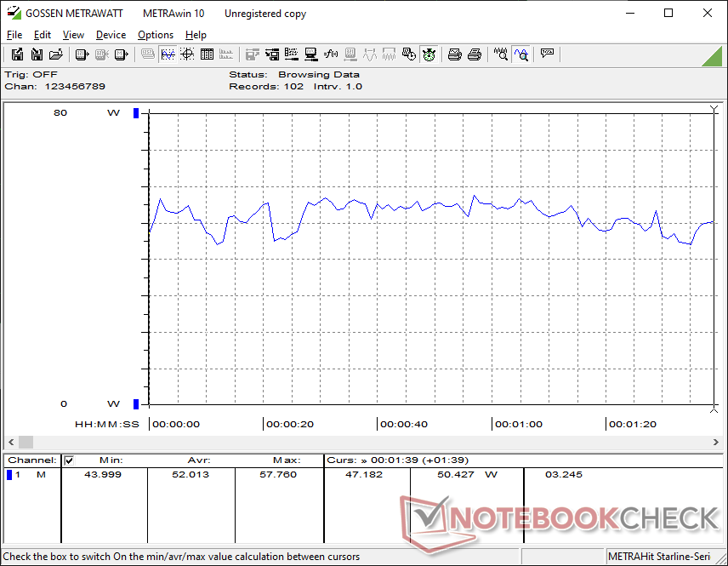Open the File menu
Screen dimensions: 728x566
coord(14,35)
